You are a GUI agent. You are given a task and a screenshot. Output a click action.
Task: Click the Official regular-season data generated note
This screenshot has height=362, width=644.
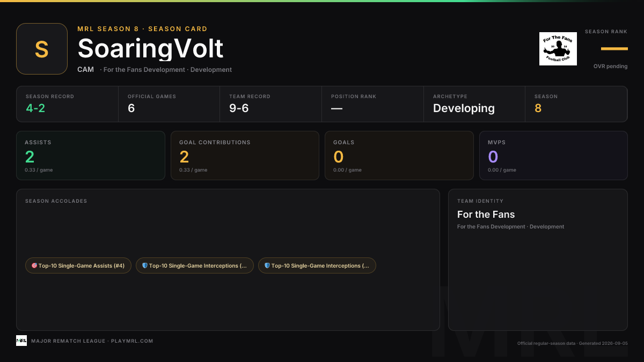572,343
